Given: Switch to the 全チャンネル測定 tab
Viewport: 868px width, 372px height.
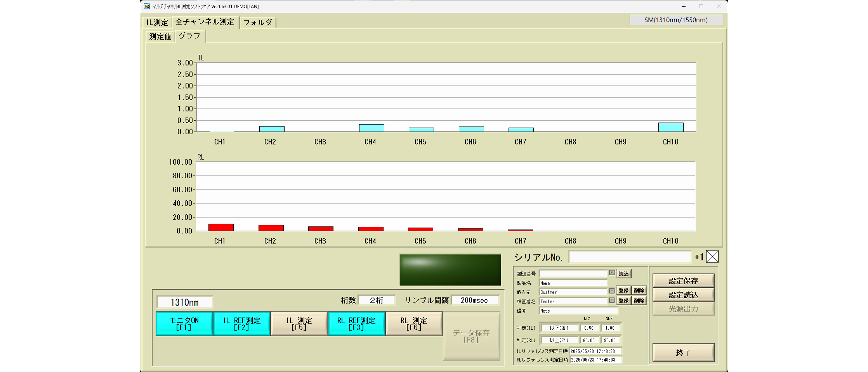Looking at the screenshot, I should coord(205,22).
